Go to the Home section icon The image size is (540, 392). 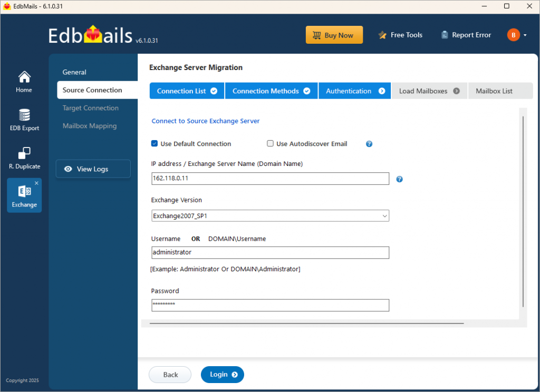click(x=24, y=77)
